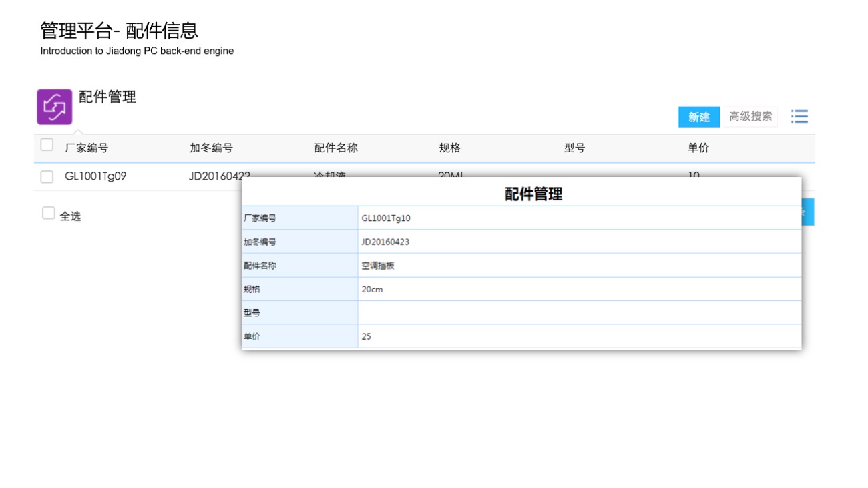
Task: Open the list view menu icon
Action: (799, 117)
